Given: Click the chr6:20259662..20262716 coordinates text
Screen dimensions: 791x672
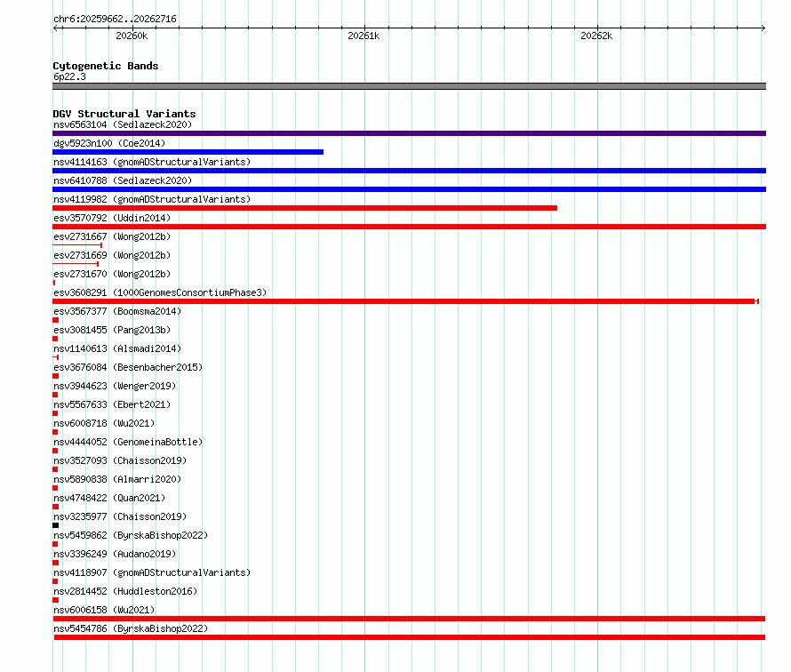Looking at the screenshot, I should point(115,20).
